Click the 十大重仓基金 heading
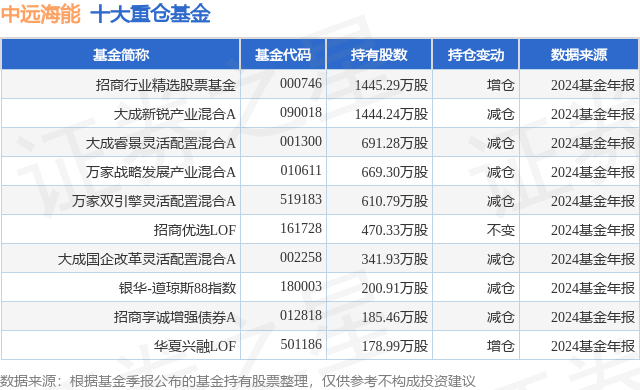This screenshot has width=640, height=390. [x=150, y=14]
